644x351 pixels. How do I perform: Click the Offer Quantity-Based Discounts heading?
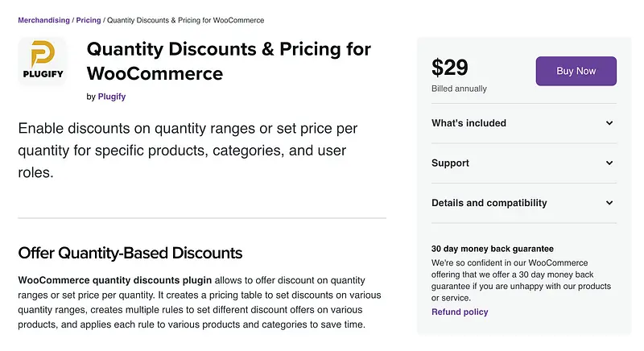pos(130,253)
